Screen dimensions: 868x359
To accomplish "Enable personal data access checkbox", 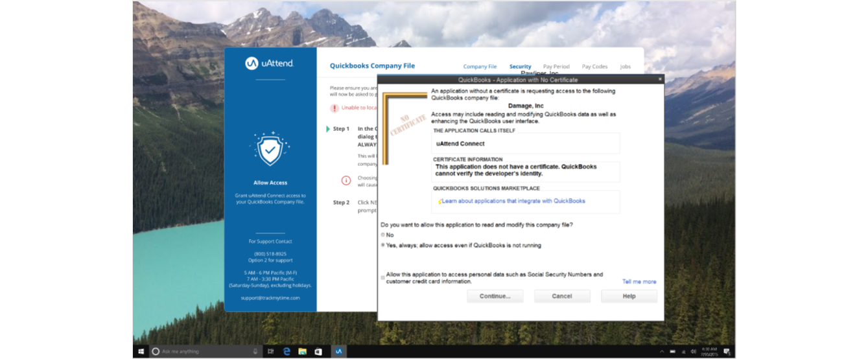I will pos(383,277).
